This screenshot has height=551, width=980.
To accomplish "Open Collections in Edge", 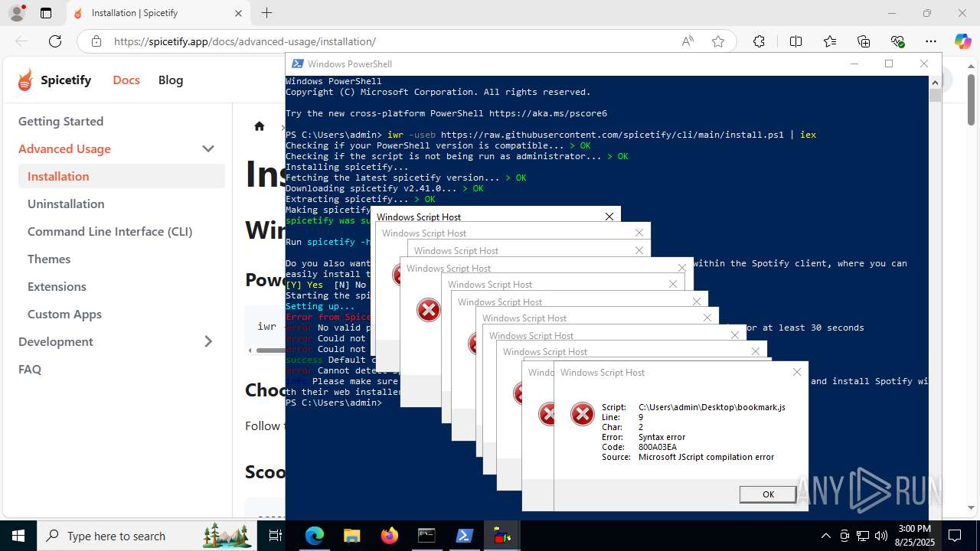I will [x=864, y=41].
